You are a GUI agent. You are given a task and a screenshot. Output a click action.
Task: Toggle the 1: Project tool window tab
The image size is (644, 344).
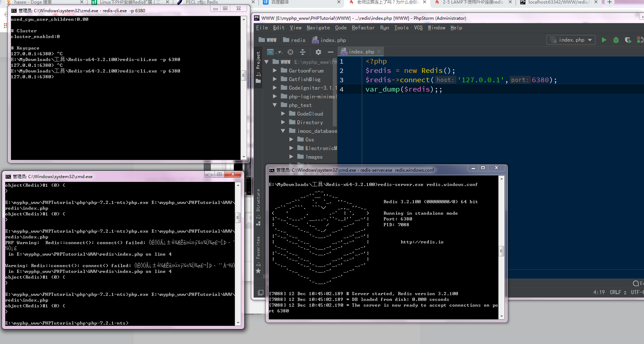(x=258, y=67)
